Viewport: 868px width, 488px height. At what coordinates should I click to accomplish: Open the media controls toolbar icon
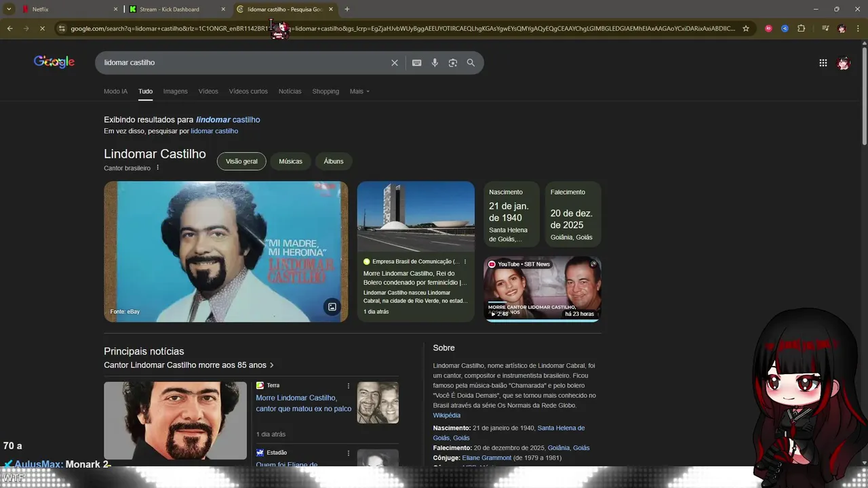pos(825,28)
